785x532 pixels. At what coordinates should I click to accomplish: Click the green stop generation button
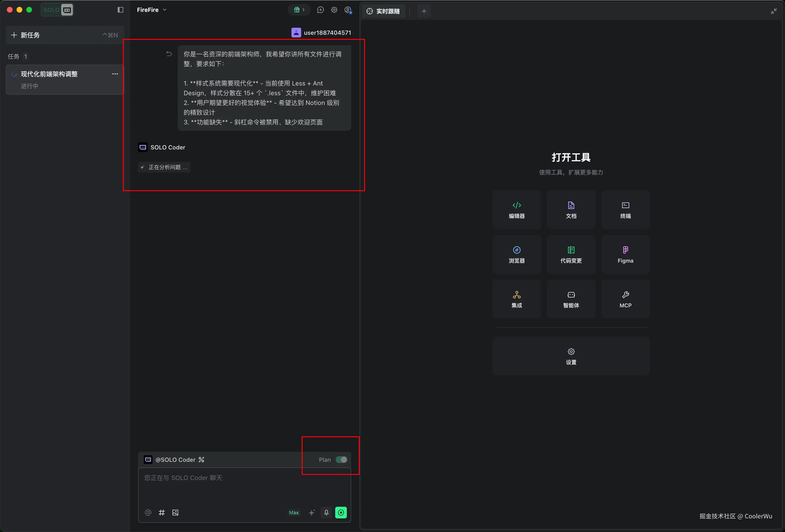coord(341,512)
